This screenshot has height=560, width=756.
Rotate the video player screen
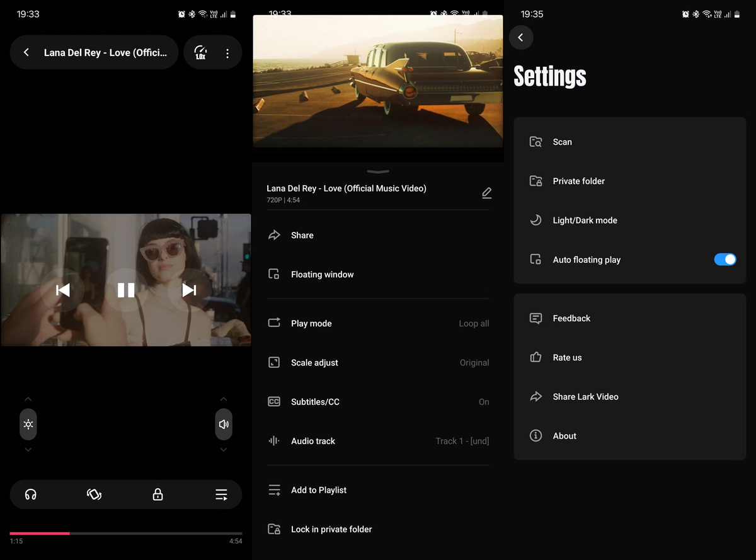94,494
